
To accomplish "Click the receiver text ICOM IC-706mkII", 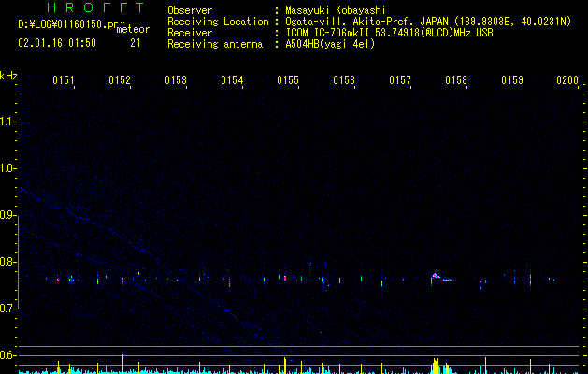I will point(328,33).
